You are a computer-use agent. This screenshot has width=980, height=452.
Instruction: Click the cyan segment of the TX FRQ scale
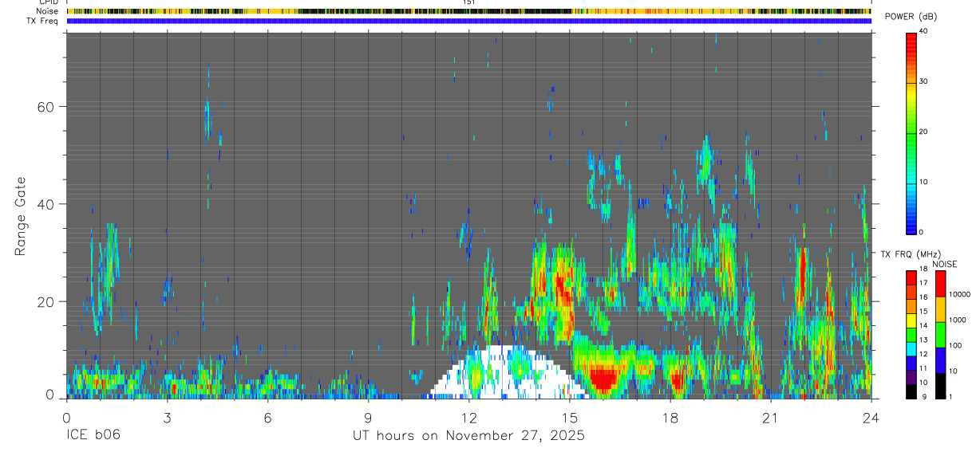[x=911, y=349]
